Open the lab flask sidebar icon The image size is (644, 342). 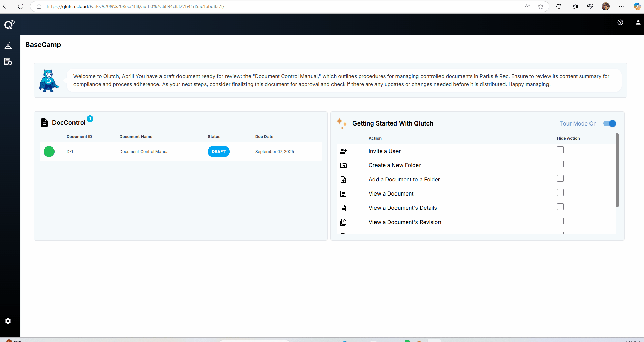[8, 45]
